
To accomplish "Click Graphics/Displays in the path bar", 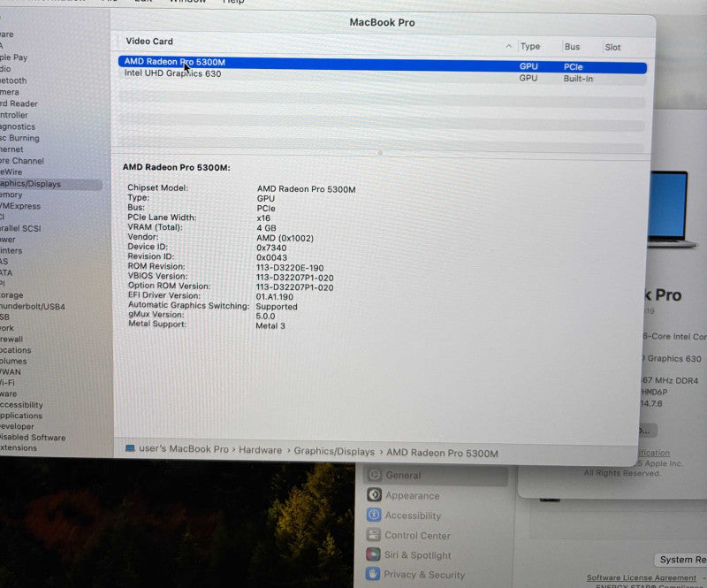I will (x=334, y=451).
